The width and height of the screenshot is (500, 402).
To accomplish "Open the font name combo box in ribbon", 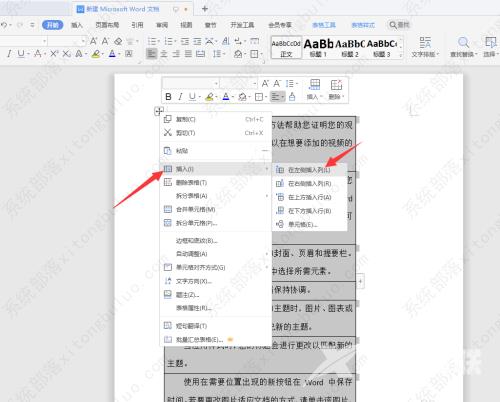I will (x=22, y=41).
